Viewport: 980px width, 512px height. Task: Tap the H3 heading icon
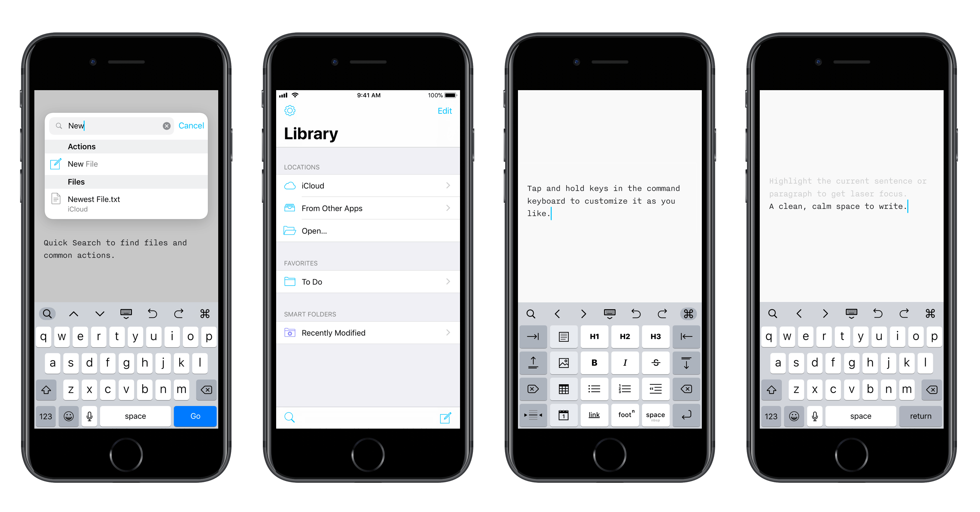coord(655,337)
